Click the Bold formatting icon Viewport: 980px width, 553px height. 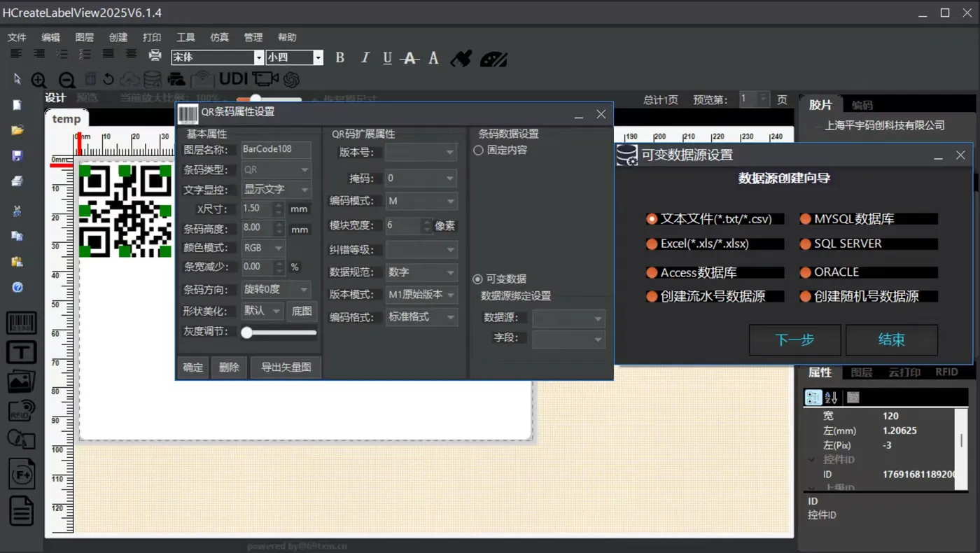click(x=340, y=58)
